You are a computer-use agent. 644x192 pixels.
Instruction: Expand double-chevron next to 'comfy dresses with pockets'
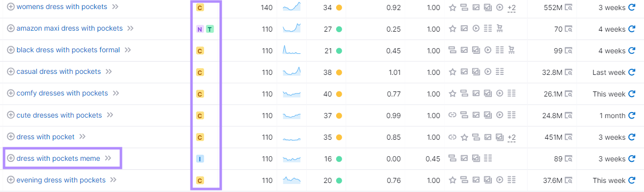pos(116,93)
